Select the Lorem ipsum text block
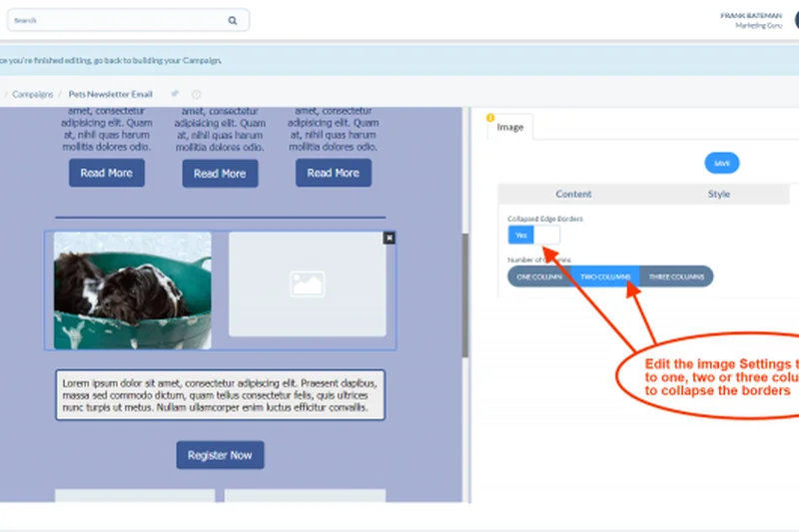Viewport: 799px width, 532px height. [x=220, y=395]
